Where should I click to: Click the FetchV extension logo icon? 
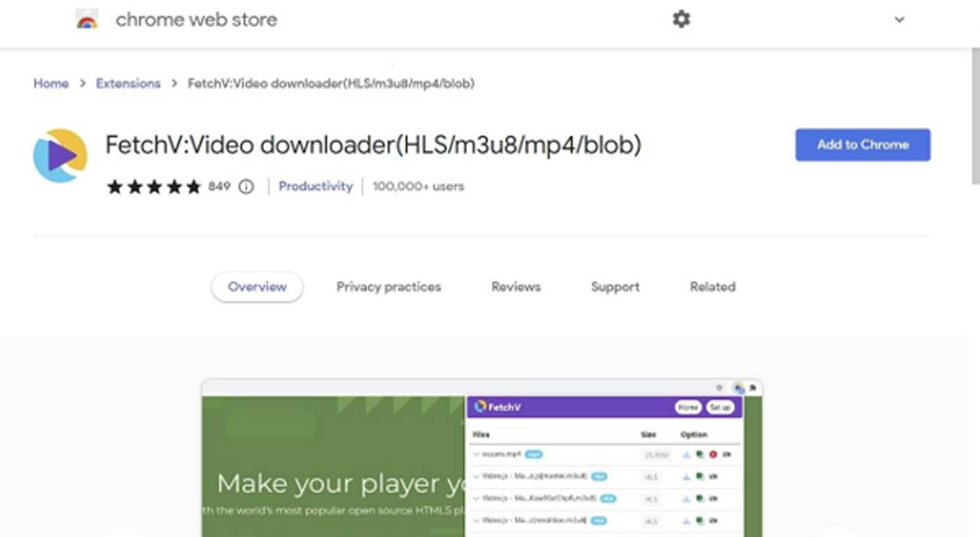[60, 156]
